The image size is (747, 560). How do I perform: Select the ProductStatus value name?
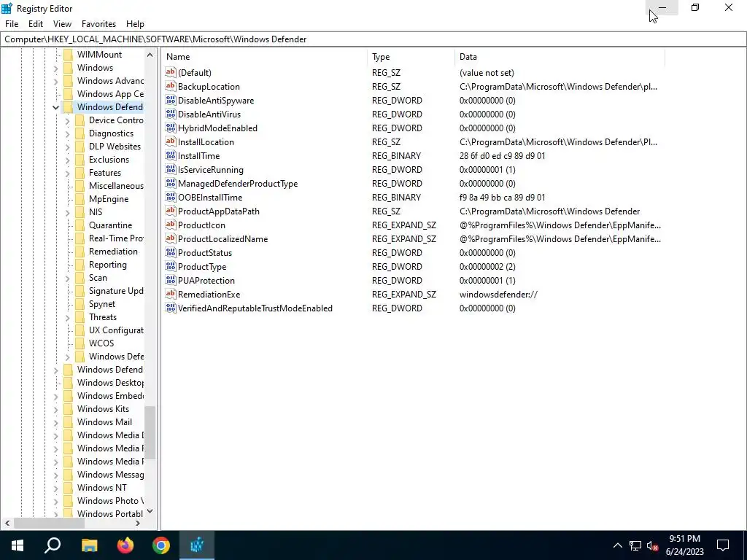click(x=205, y=252)
